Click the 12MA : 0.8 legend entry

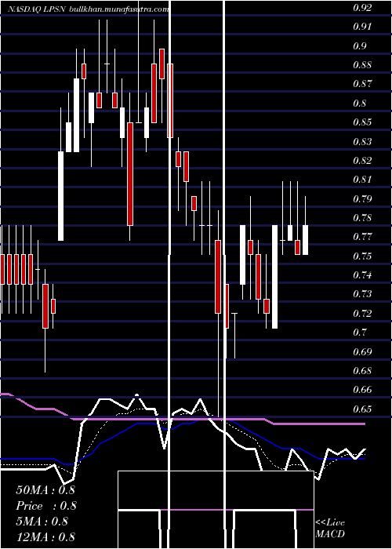pyautogui.click(x=45, y=536)
